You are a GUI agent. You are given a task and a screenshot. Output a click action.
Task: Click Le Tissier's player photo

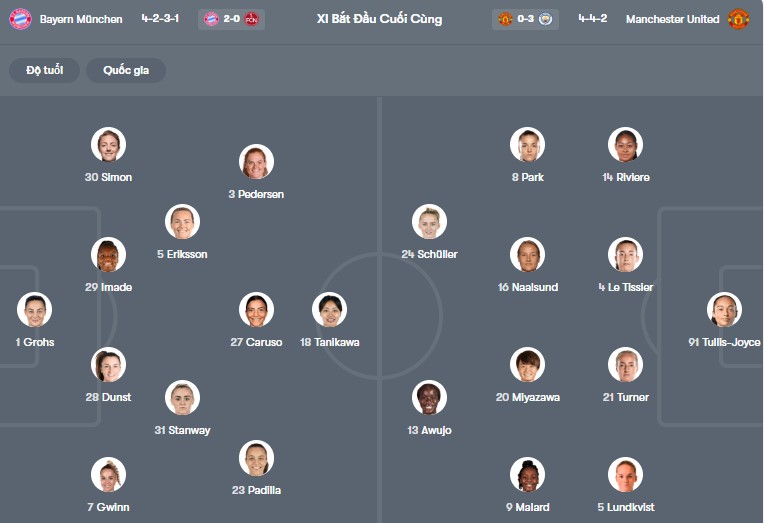click(x=626, y=255)
